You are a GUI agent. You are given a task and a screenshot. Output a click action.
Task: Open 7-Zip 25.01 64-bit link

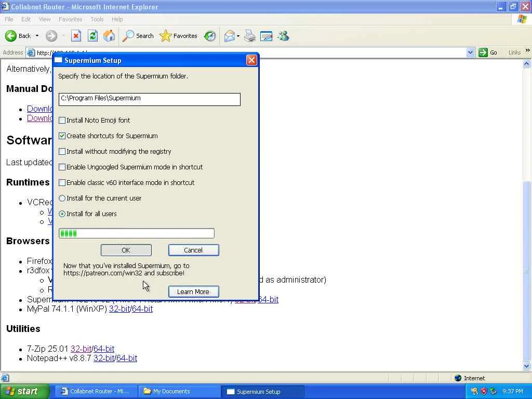103,349
